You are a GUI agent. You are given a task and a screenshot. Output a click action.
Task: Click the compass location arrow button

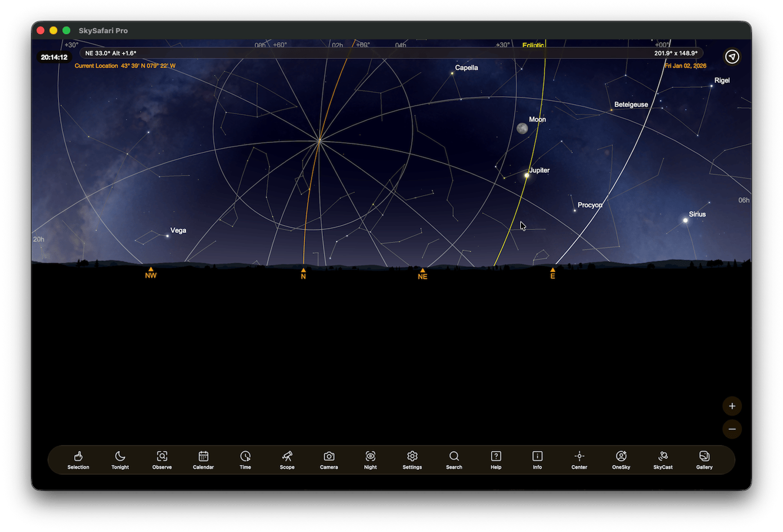point(732,57)
